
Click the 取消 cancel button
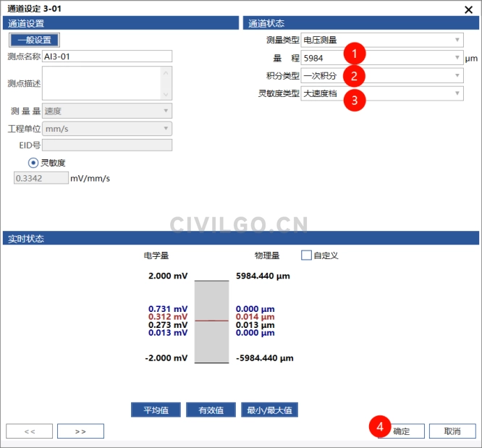coord(452,431)
